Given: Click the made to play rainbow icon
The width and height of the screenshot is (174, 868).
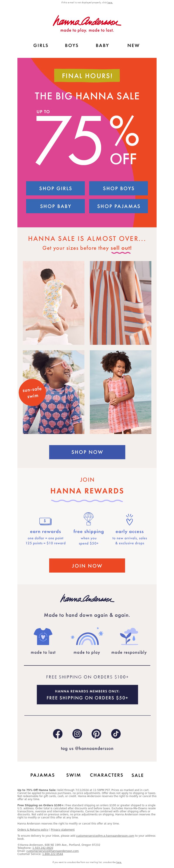Looking at the screenshot, I should point(87,637).
